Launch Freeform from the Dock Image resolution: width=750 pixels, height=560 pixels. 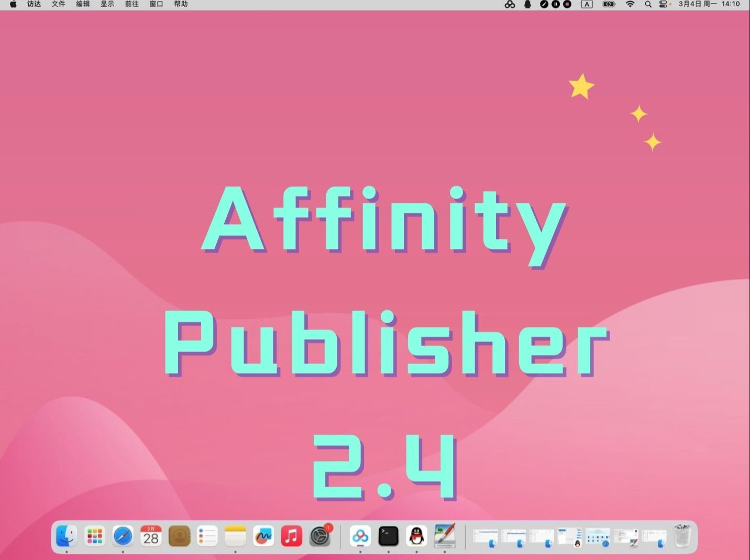[x=263, y=536]
